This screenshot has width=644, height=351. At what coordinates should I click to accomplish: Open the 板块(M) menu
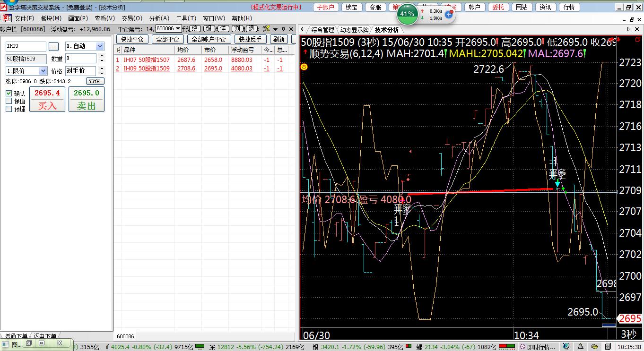pos(51,18)
